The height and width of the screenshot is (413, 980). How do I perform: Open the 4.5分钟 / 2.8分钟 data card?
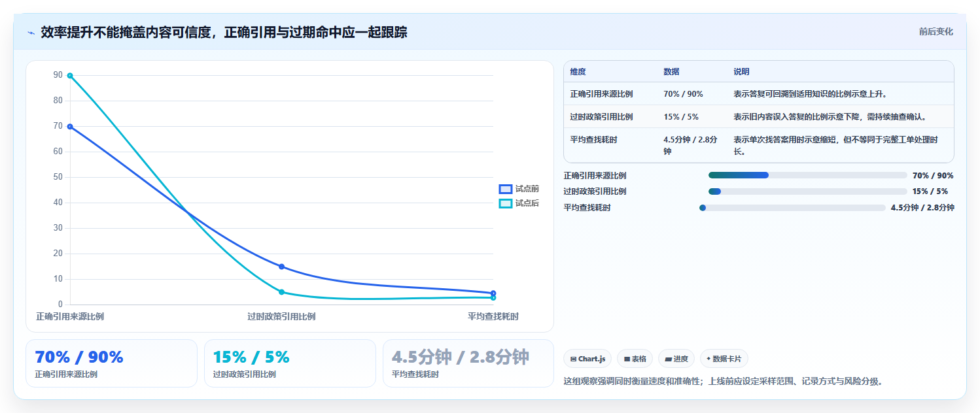tap(468, 363)
